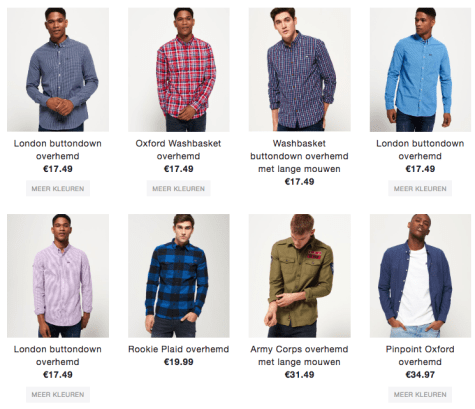Open the Washbasket buttondown overhemd met lange mouwen title
475x409 pixels.
(299, 156)
